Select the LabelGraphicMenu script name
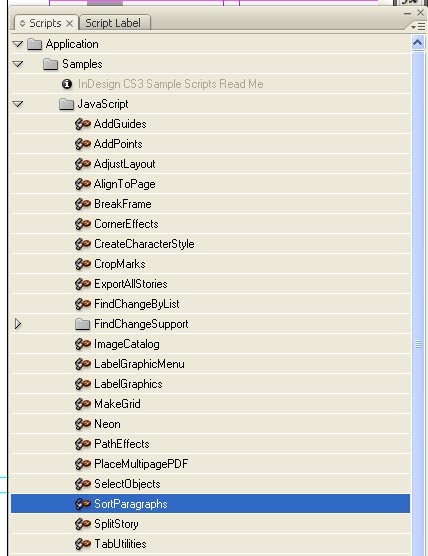 pyautogui.click(x=139, y=364)
